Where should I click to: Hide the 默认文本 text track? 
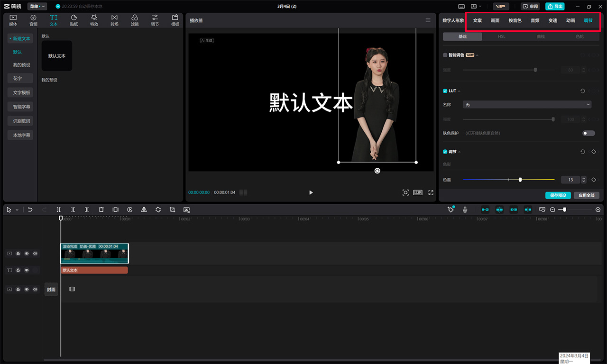coord(27,270)
